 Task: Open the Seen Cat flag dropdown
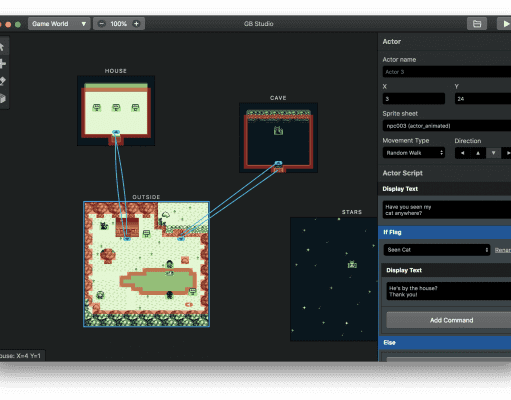[437, 250]
